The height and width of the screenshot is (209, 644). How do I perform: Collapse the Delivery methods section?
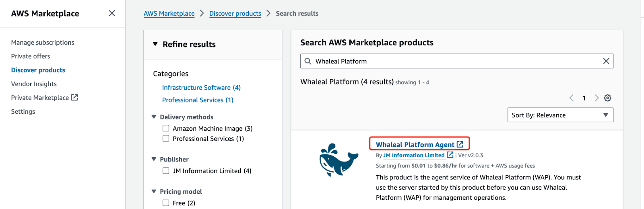pos(154,117)
